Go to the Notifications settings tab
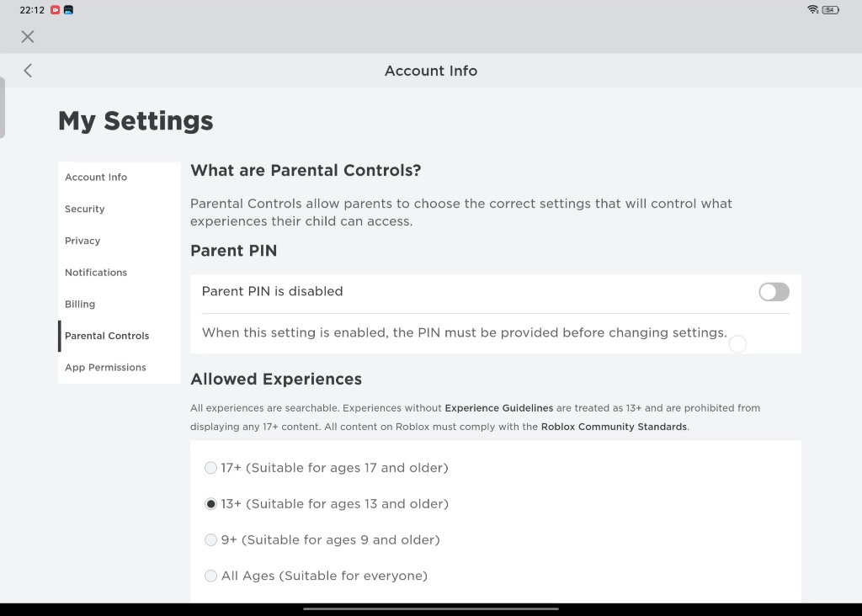This screenshot has width=862, height=616. (96, 273)
